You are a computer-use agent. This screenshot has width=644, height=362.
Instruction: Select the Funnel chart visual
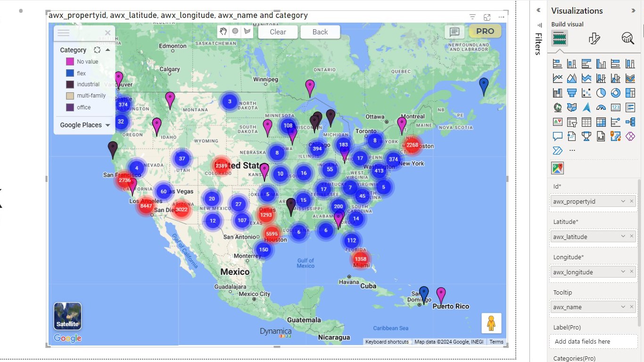572,93
